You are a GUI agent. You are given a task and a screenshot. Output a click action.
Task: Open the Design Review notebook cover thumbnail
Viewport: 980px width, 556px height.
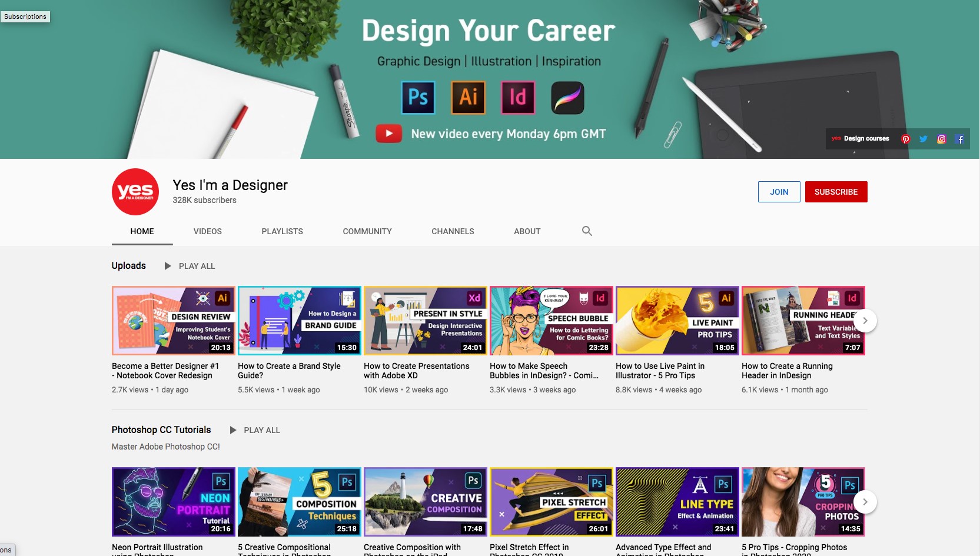click(174, 321)
